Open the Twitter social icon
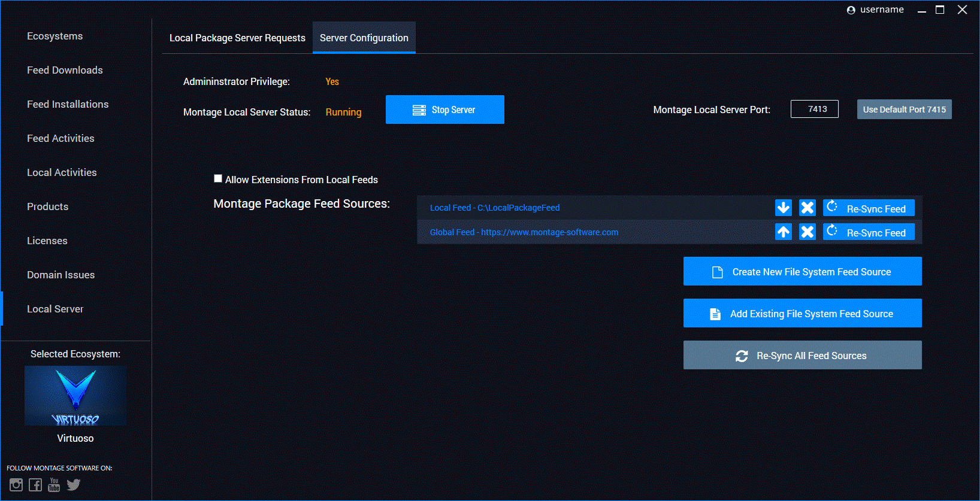Viewport: 980px width, 501px height. click(74, 485)
